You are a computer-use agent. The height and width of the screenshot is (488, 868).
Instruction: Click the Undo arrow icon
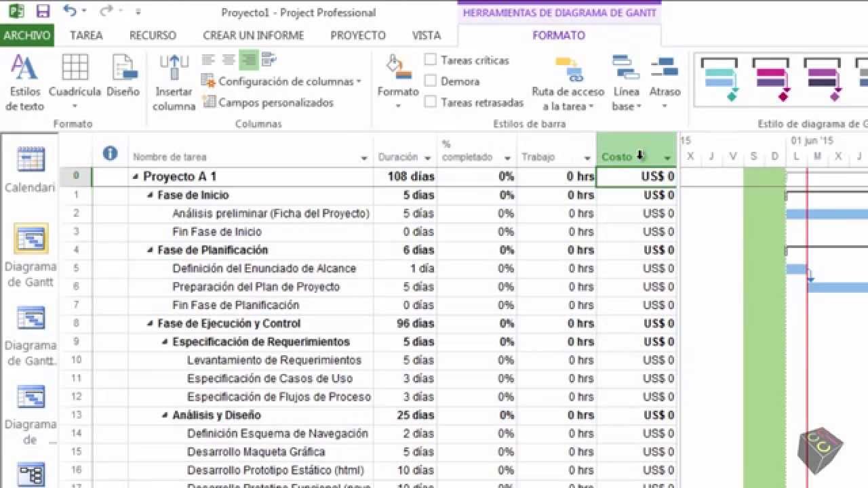point(69,11)
